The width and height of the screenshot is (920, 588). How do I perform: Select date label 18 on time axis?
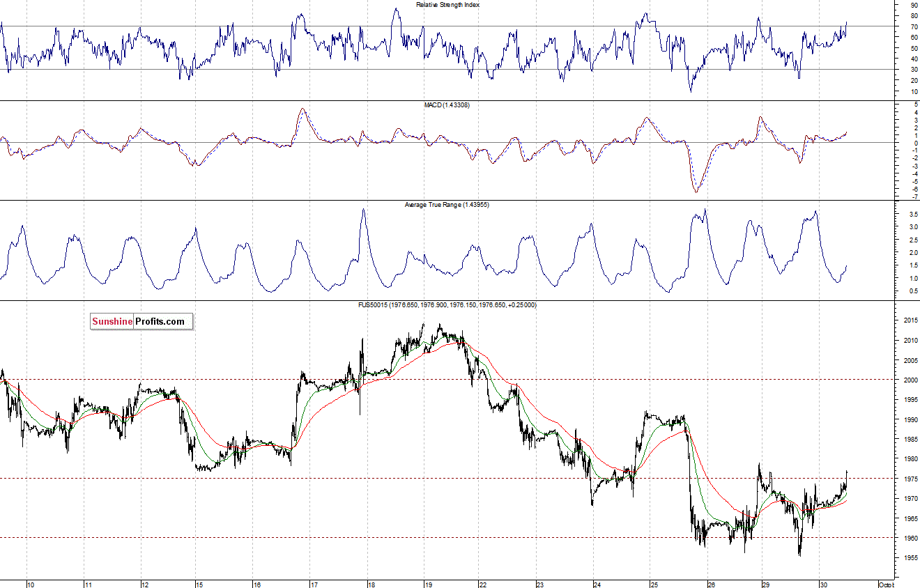coord(371,584)
